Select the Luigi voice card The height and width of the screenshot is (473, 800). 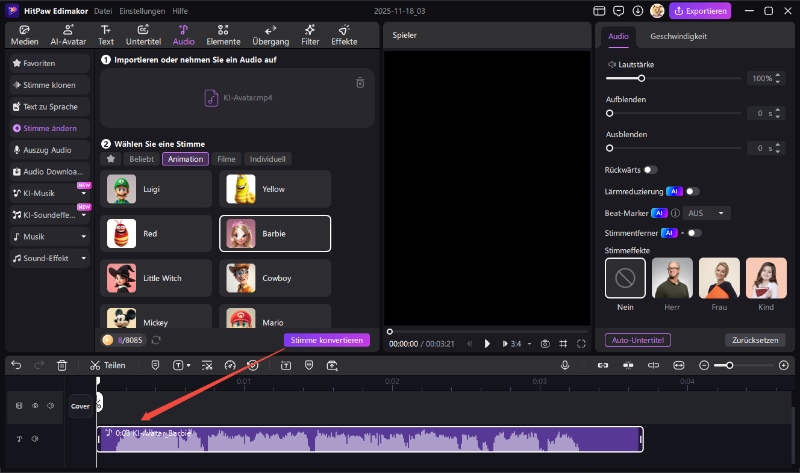[x=156, y=189]
